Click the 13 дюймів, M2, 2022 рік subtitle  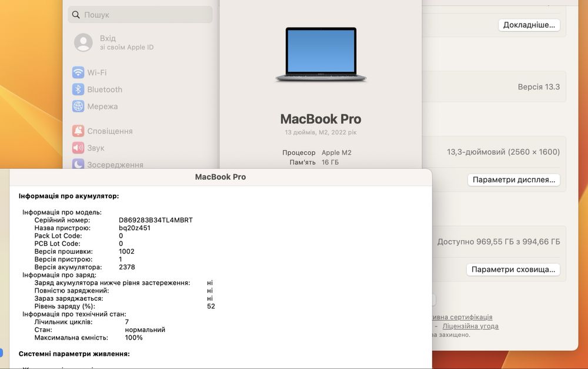pos(320,132)
